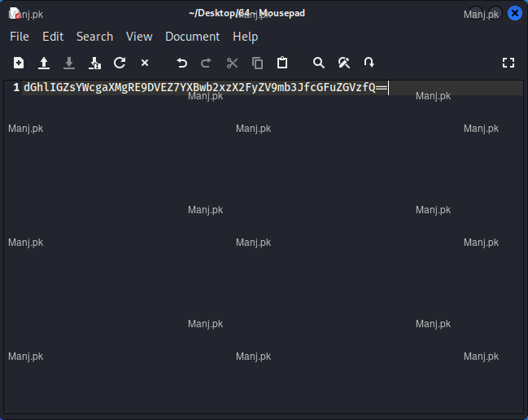528x420 pixels.
Task: Close the document using the toolbar X icon
Action: tap(145, 63)
